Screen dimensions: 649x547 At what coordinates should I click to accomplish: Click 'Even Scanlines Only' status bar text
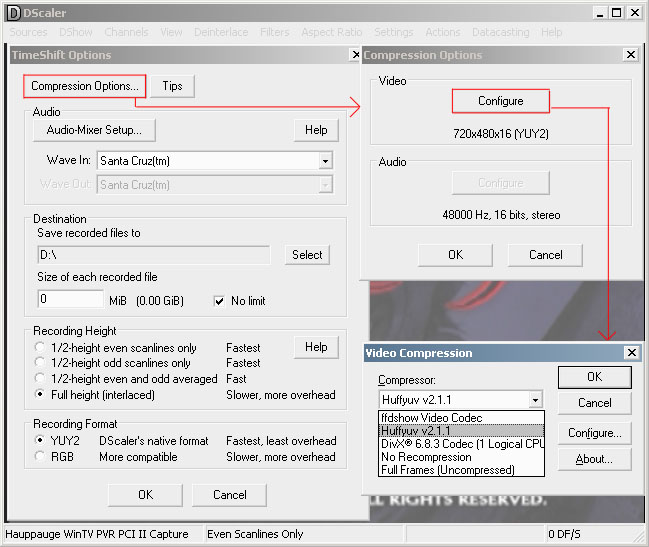coord(255,534)
